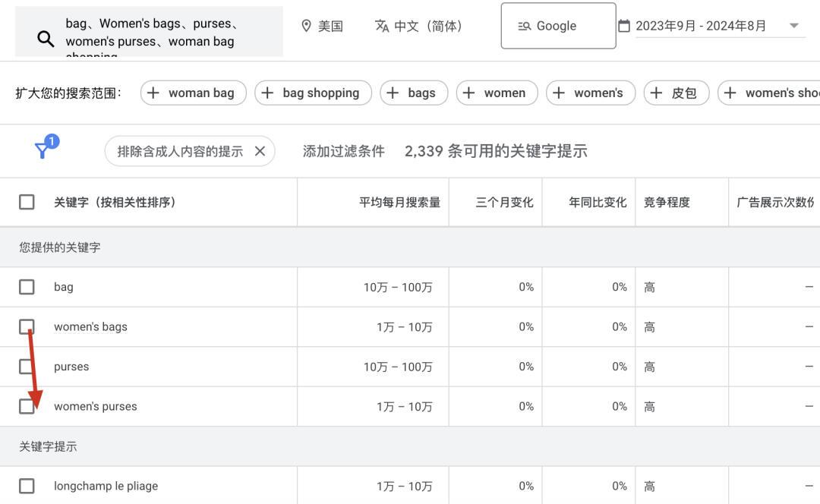The height and width of the screenshot is (504, 820).
Task: Click plus icon on bags chip
Action: pos(393,93)
